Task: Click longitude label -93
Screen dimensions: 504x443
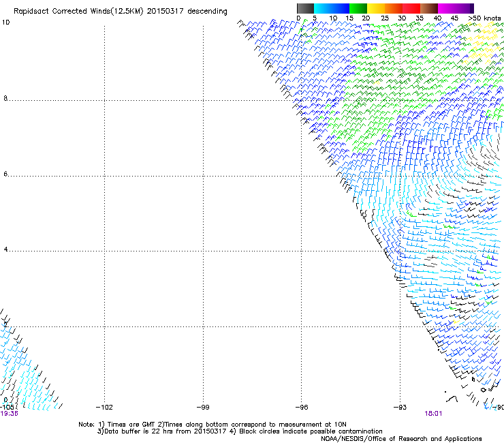Action: pyautogui.click(x=400, y=408)
